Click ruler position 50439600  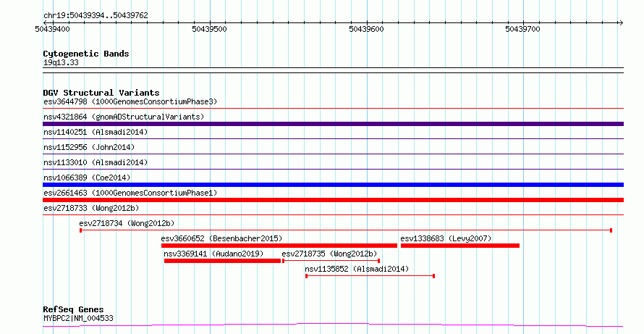coord(366,29)
